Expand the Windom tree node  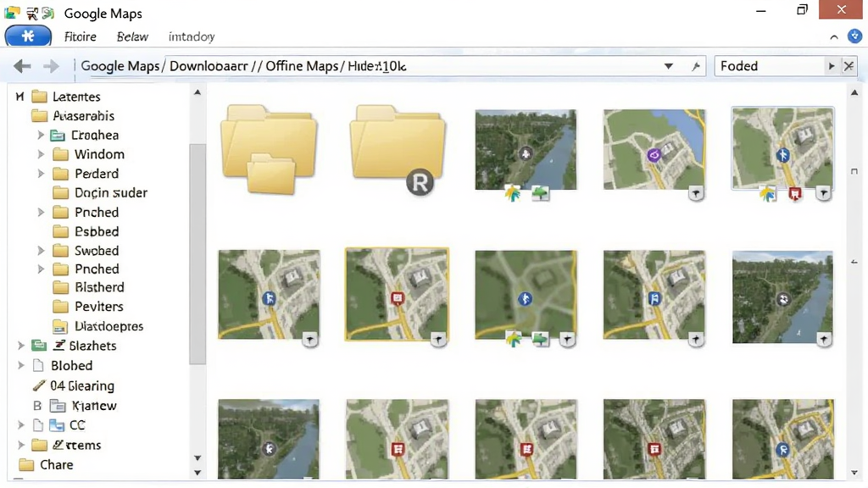click(x=41, y=154)
